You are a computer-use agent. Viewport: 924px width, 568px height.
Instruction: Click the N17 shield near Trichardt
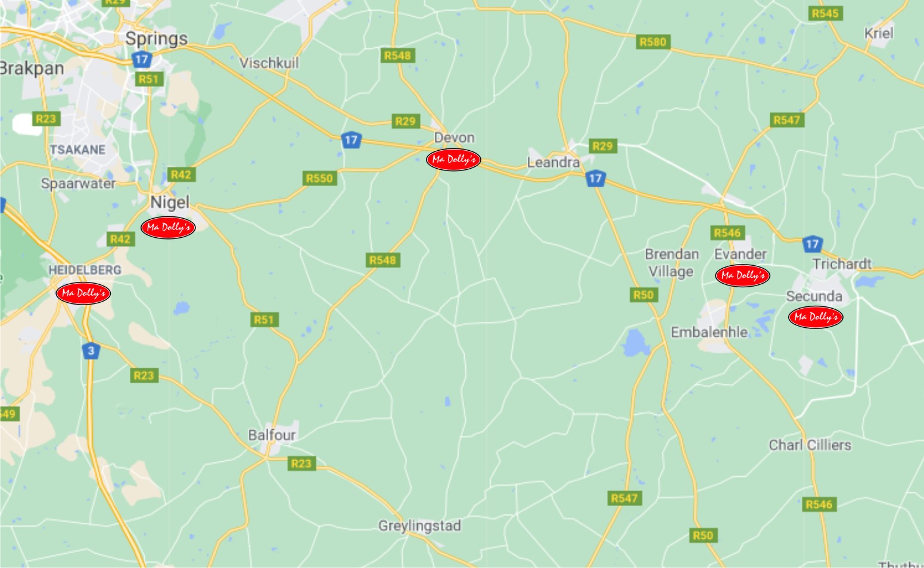tap(812, 244)
